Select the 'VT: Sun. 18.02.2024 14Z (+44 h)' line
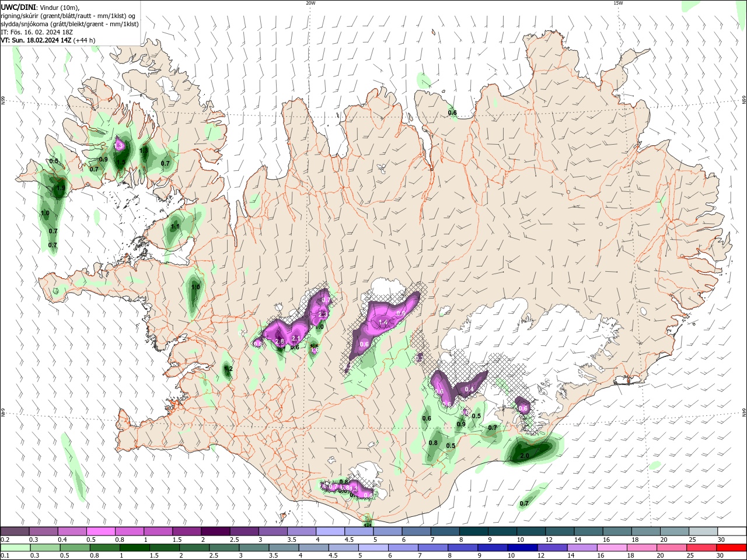 pyautogui.click(x=48, y=40)
